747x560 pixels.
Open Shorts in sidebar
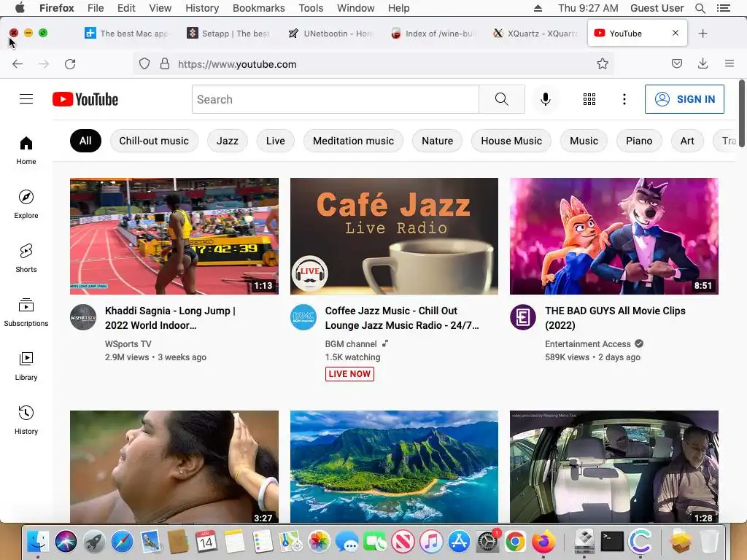pyautogui.click(x=26, y=258)
